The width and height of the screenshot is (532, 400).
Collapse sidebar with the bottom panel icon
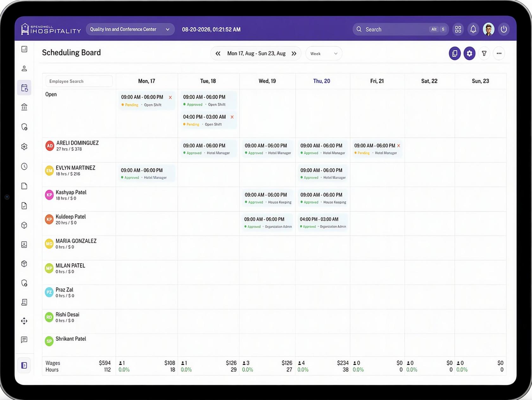24,365
